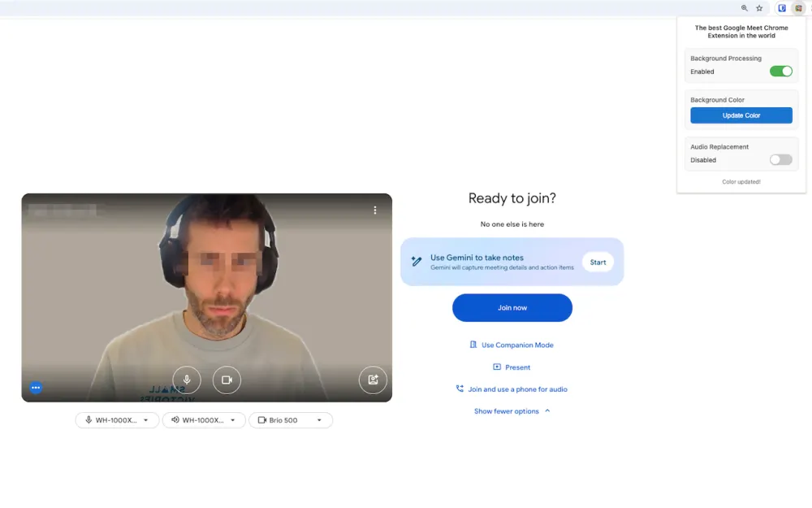Viewport: 812px width, 508px height.
Task: Mute the microphone in video preview
Action: 187,380
